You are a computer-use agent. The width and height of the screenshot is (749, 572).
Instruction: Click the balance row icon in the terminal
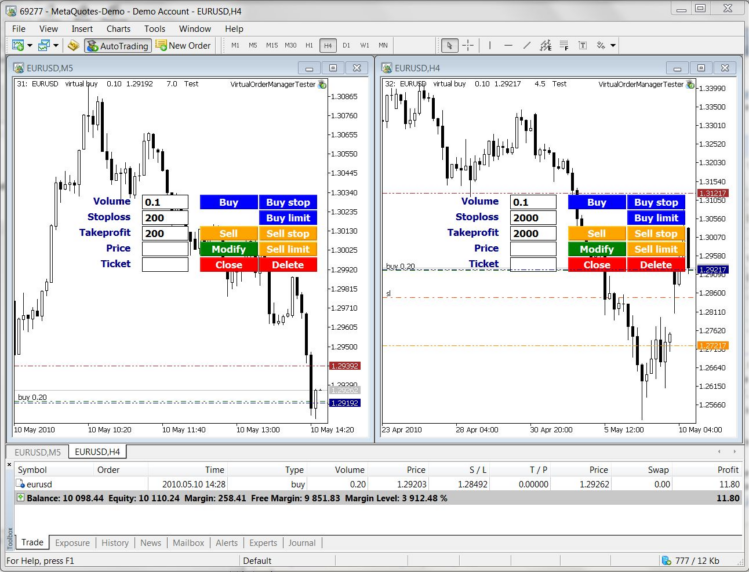[x=21, y=498]
